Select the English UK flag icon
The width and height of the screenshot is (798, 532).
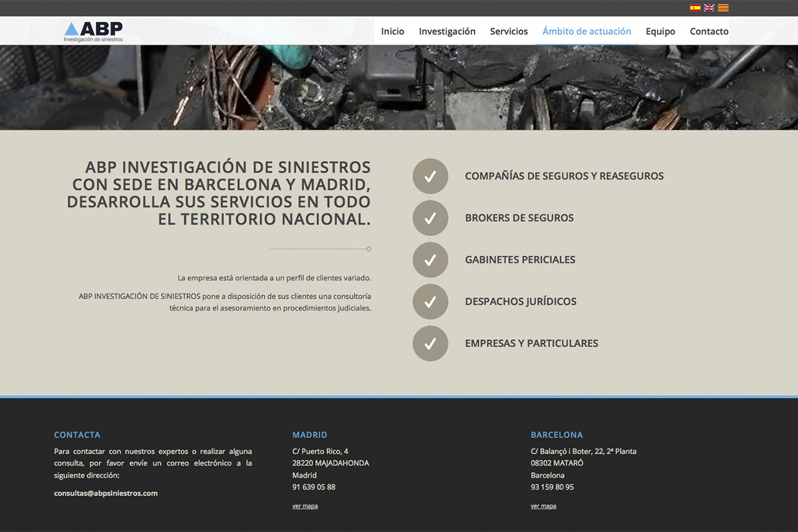click(x=709, y=8)
